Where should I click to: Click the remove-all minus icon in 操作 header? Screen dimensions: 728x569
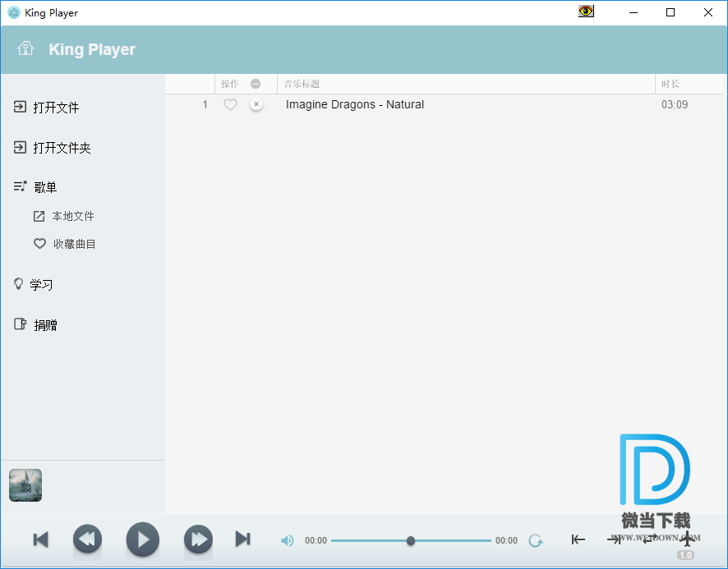pos(256,84)
